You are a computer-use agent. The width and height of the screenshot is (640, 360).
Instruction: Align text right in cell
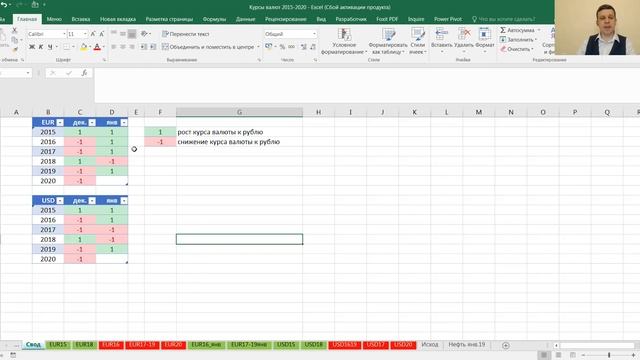click(x=132, y=47)
